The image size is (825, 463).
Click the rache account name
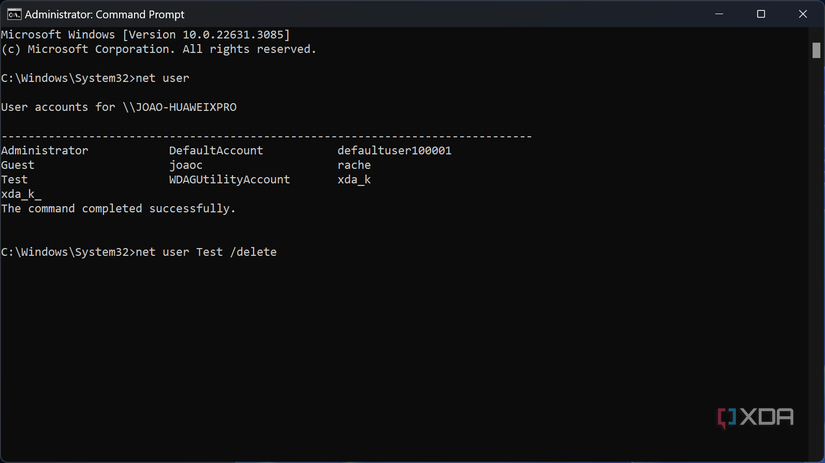coord(354,165)
